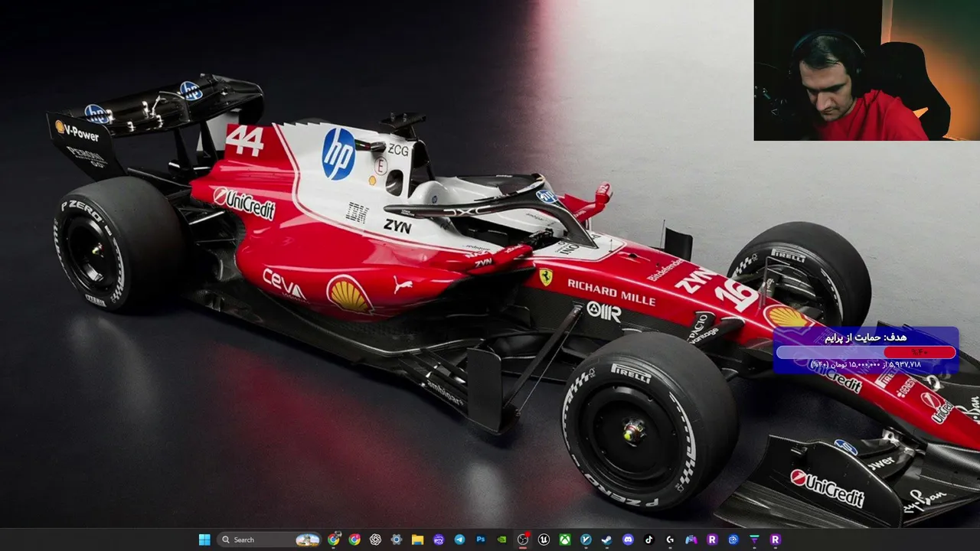Open Chrome with the profile badge
Viewport: 980px width, 551px height.
pyautogui.click(x=334, y=540)
